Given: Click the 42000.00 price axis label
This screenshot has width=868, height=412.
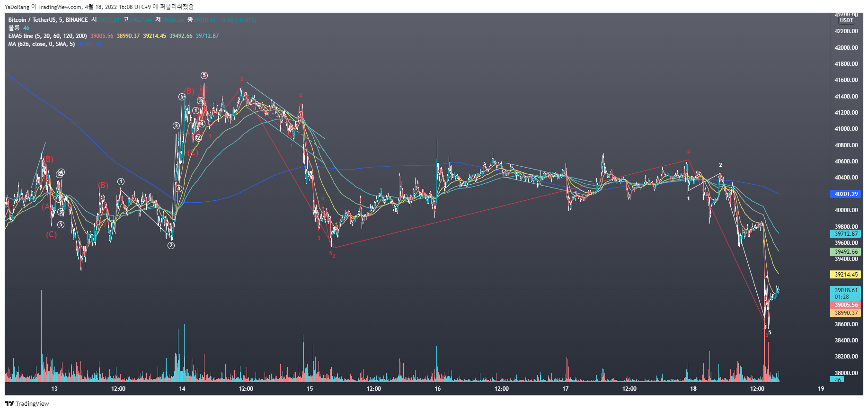Looking at the screenshot, I should [846, 48].
